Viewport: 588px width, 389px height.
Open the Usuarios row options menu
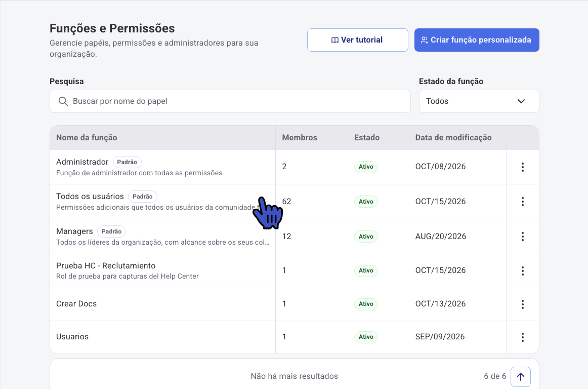pos(522,337)
